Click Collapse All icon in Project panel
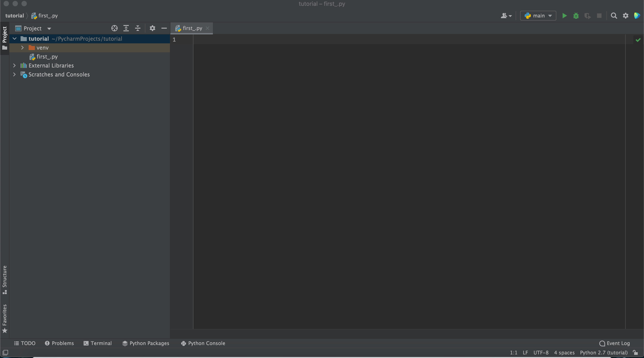Screen dimensions: 644x358 pos(138,28)
